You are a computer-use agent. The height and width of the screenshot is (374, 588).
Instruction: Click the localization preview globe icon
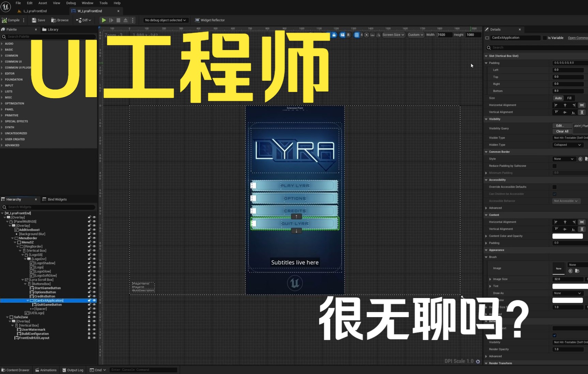click(x=366, y=35)
